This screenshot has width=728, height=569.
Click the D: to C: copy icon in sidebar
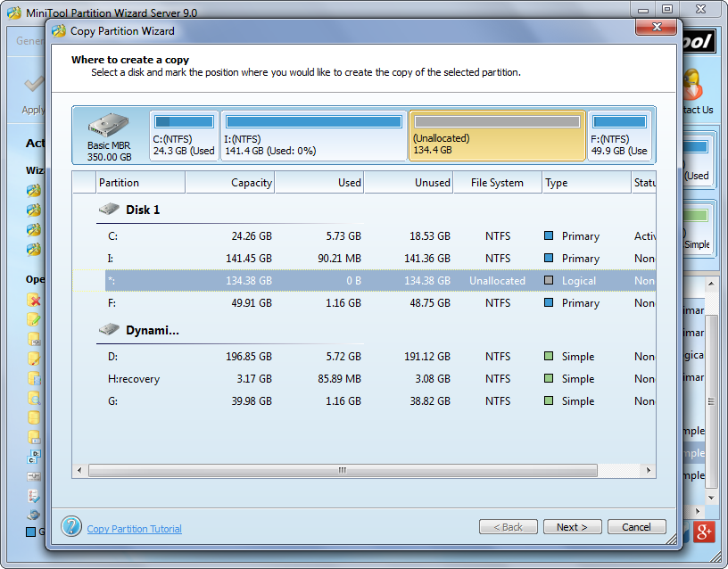(x=34, y=457)
